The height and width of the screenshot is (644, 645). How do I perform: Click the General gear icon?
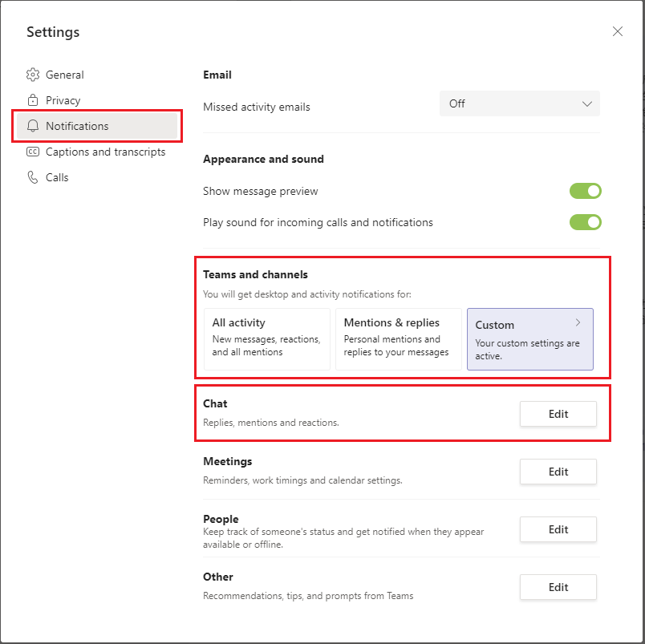33,75
